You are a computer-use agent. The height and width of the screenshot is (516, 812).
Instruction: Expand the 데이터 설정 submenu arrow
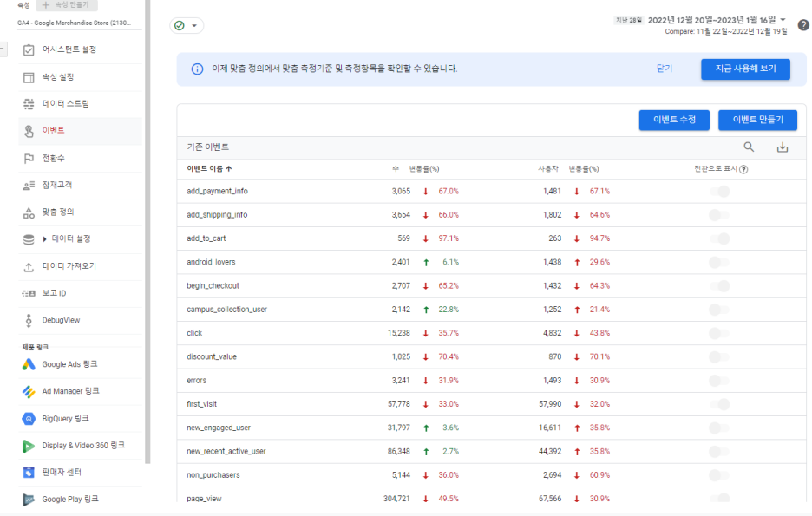click(x=44, y=239)
